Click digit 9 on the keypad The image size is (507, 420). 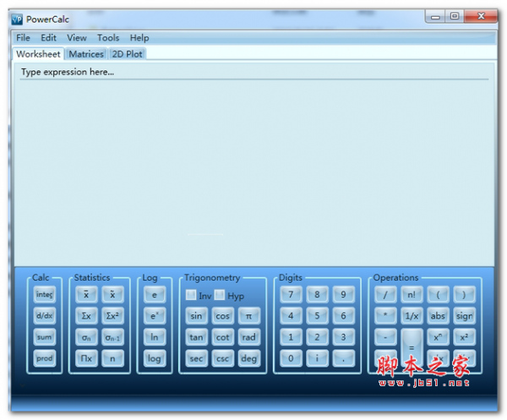[x=343, y=294]
